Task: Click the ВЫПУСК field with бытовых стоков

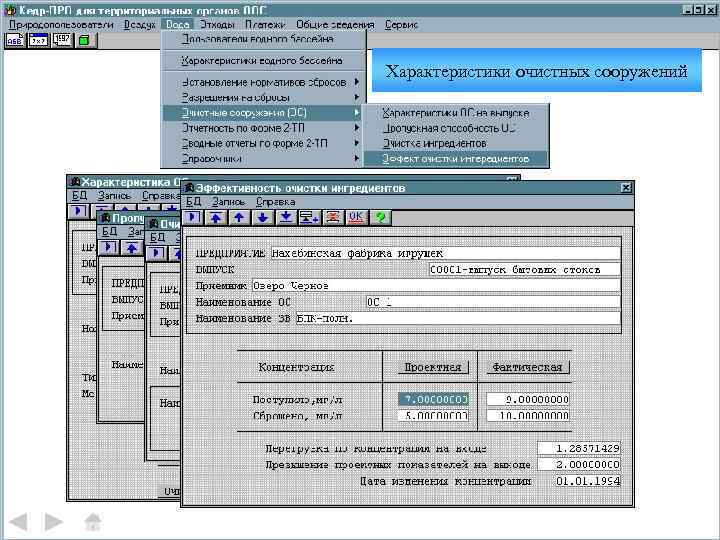Action: [x=524, y=270]
